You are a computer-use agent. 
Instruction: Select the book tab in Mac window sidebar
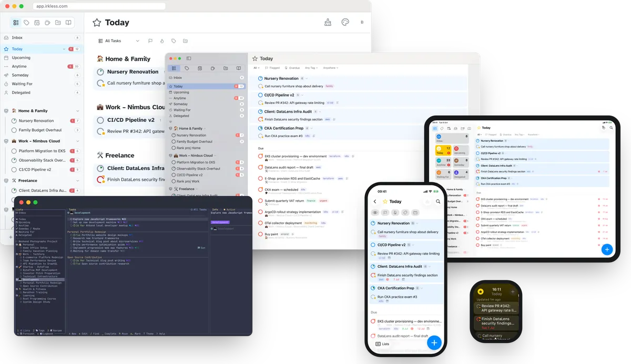point(238,68)
